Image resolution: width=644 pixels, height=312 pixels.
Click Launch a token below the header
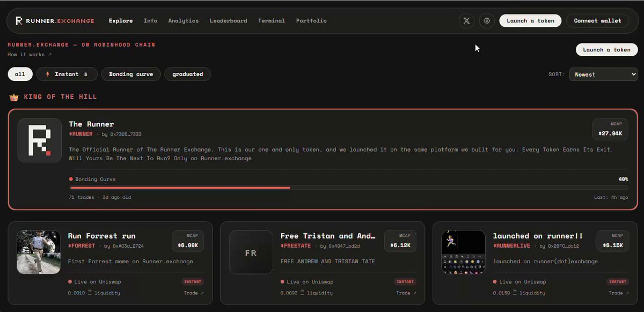[607, 50]
